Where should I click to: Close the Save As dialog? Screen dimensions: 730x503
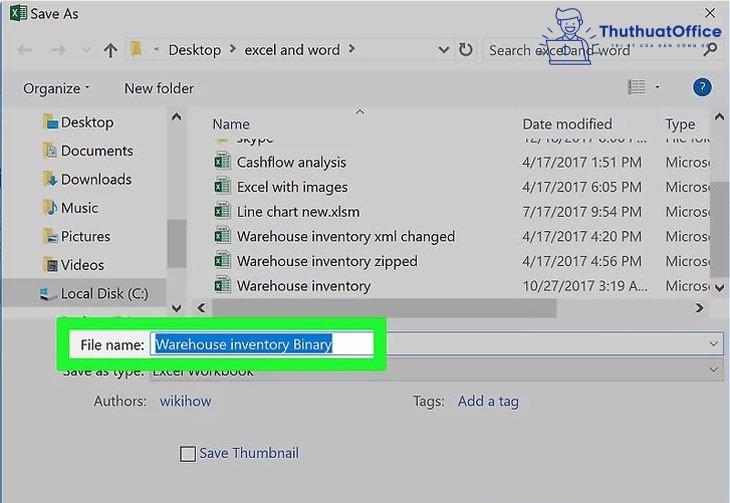(710, 13)
